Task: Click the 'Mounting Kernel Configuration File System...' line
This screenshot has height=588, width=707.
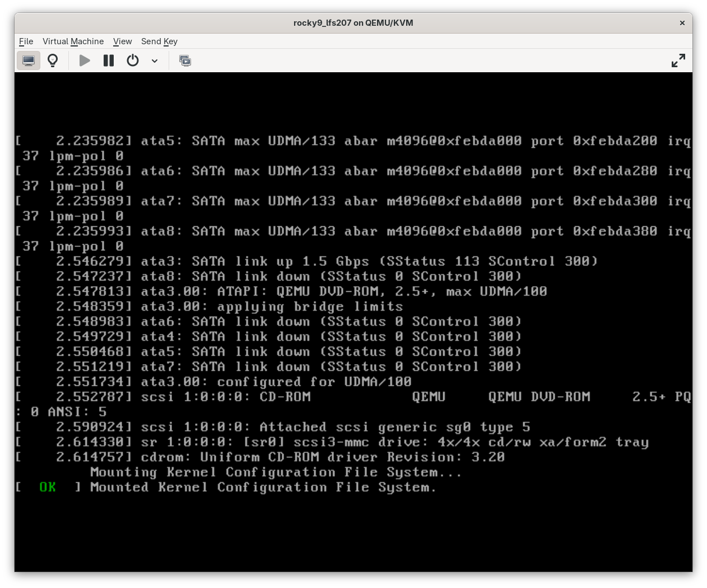Action: tap(276, 472)
